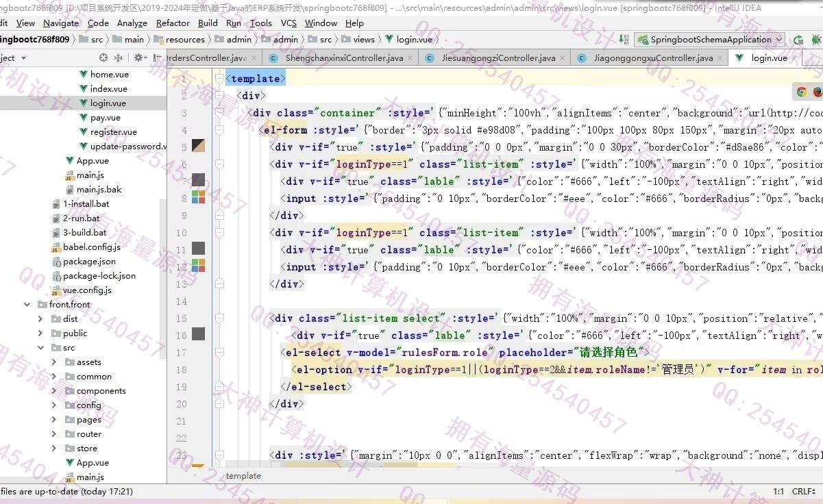
Task: Select register.vue in the project tree
Action: (113, 132)
